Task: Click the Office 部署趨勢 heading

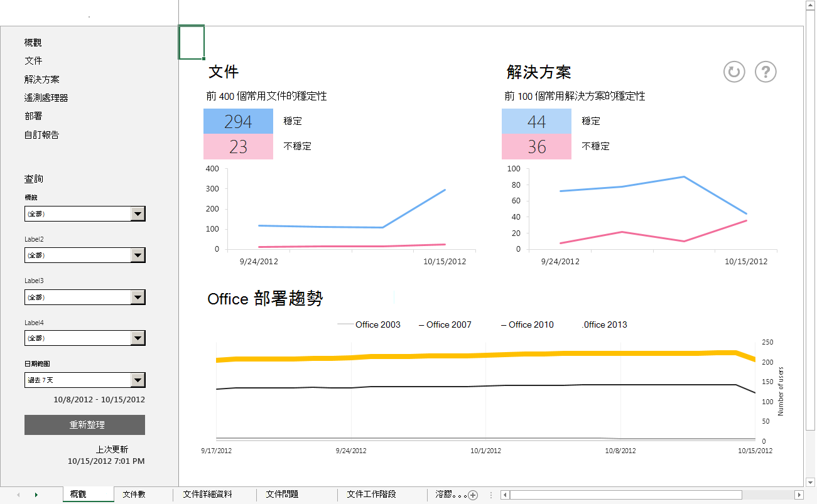Action: pyautogui.click(x=265, y=299)
